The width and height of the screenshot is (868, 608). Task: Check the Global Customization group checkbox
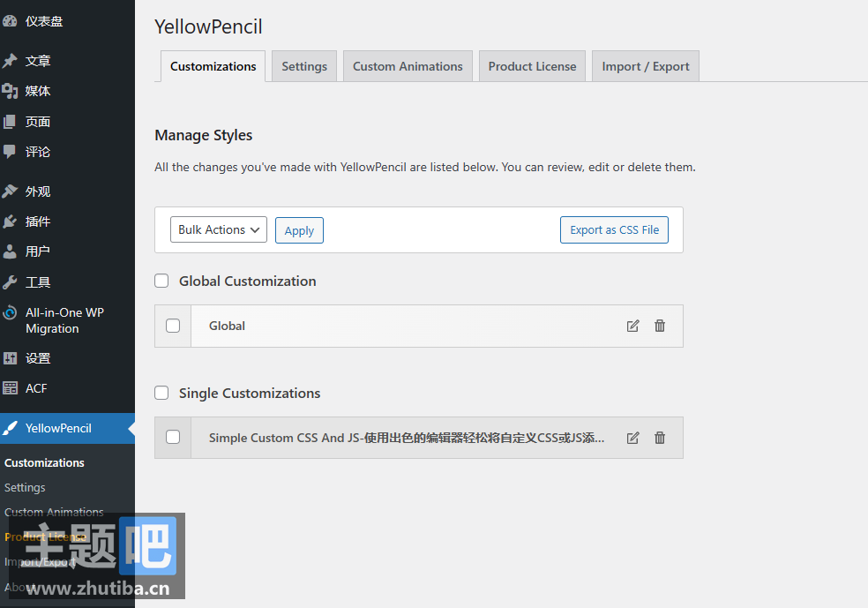pos(161,281)
